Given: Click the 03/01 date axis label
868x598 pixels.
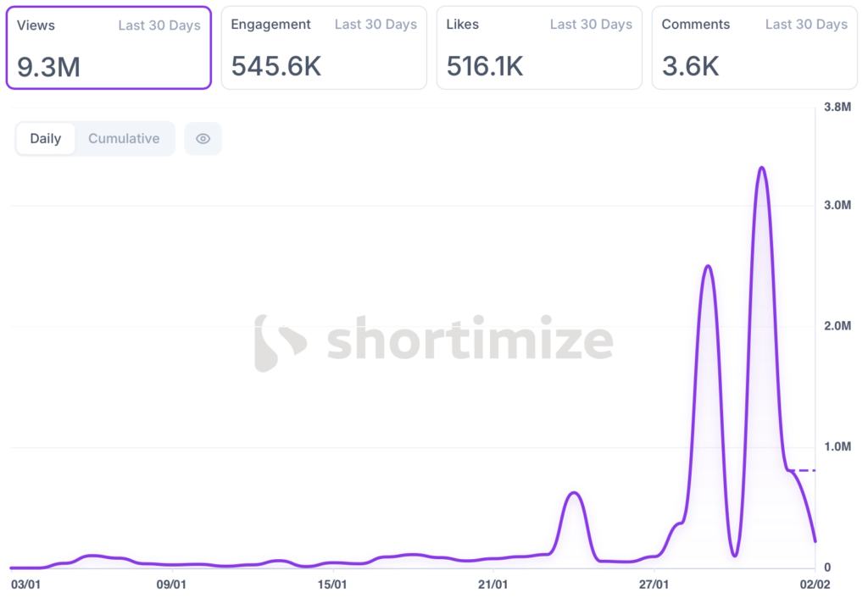Looking at the screenshot, I should [25, 584].
